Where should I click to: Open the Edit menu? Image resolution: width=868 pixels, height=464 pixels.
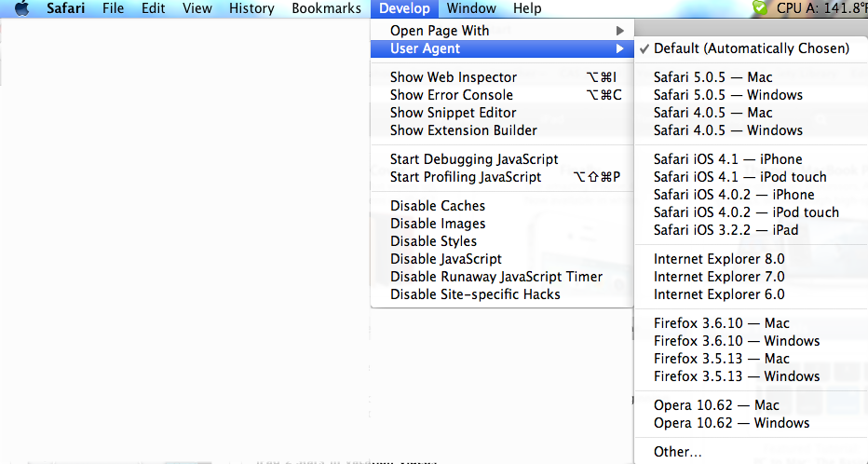pos(154,8)
